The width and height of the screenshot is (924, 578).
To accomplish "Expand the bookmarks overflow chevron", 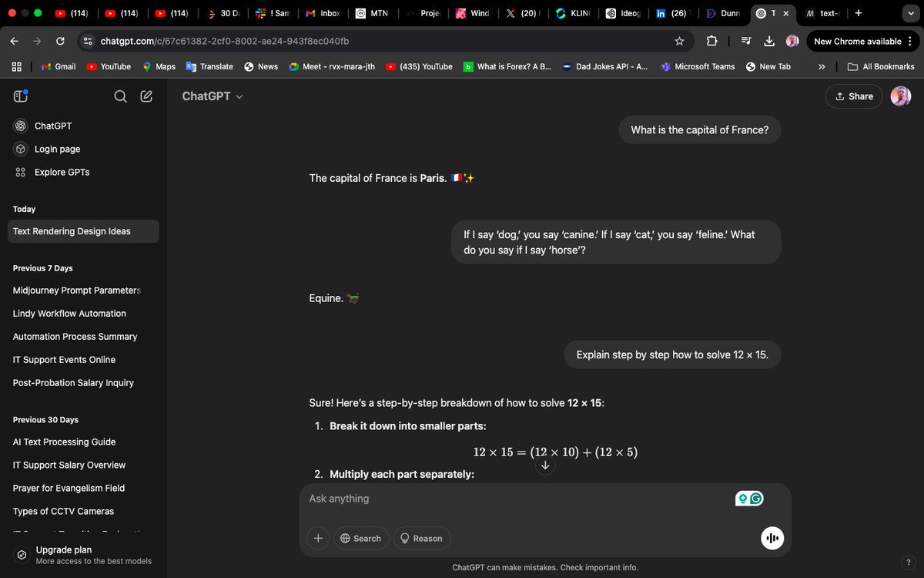I will click(x=822, y=66).
